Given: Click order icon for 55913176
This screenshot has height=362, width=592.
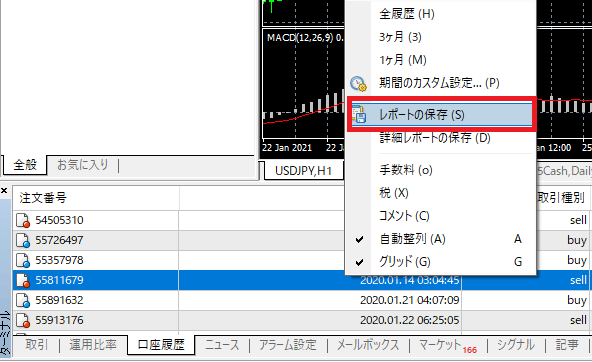Looking at the screenshot, I should tap(23, 320).
